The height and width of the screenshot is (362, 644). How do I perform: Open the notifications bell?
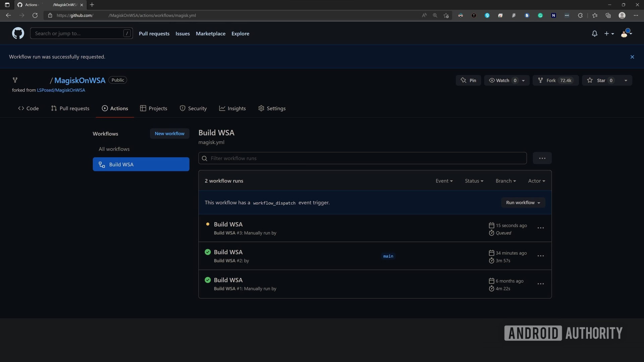tap(594, 34)
